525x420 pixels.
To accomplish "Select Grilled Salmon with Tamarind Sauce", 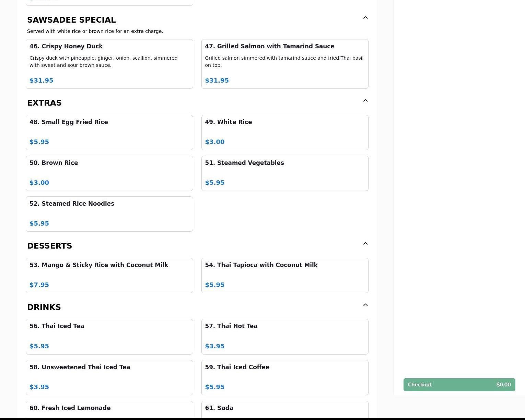I will click(x=284, y=64).
